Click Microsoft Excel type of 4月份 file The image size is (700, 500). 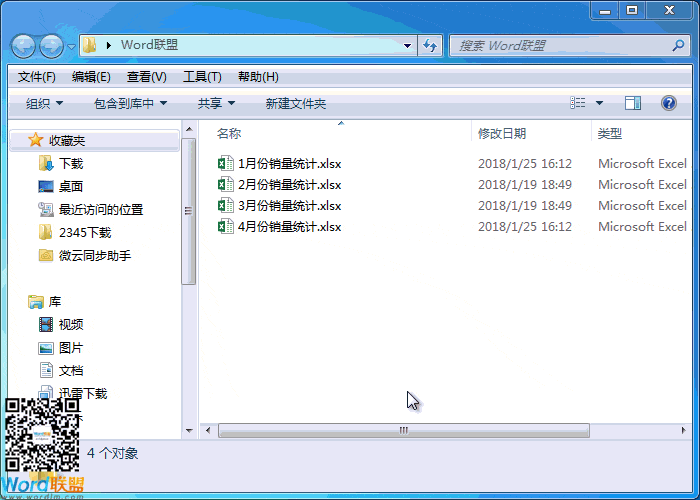(x=642, y=227)
